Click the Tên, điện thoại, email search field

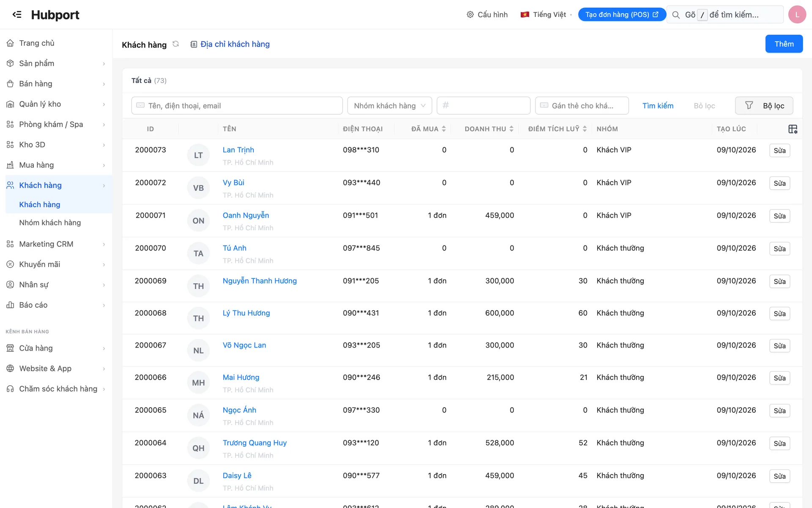[237, 106]
